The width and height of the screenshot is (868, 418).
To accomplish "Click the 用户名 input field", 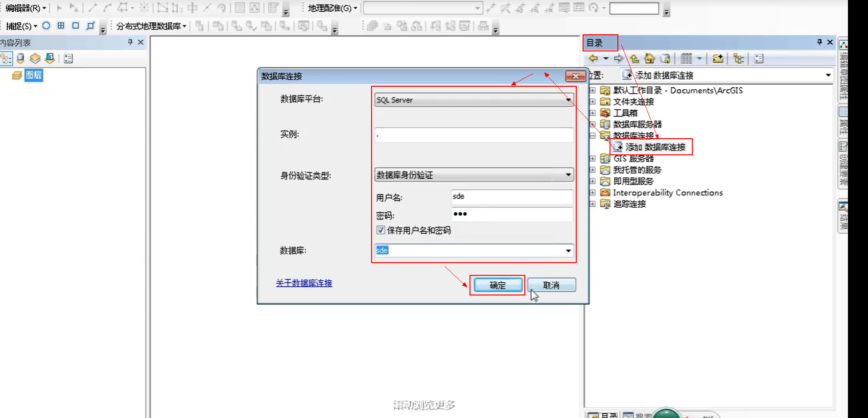I will tap(512, 197).
